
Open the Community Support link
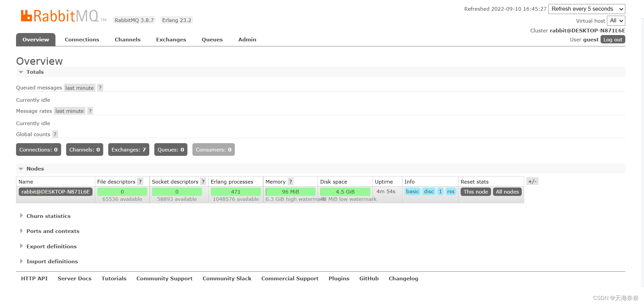tap(164, 278)
